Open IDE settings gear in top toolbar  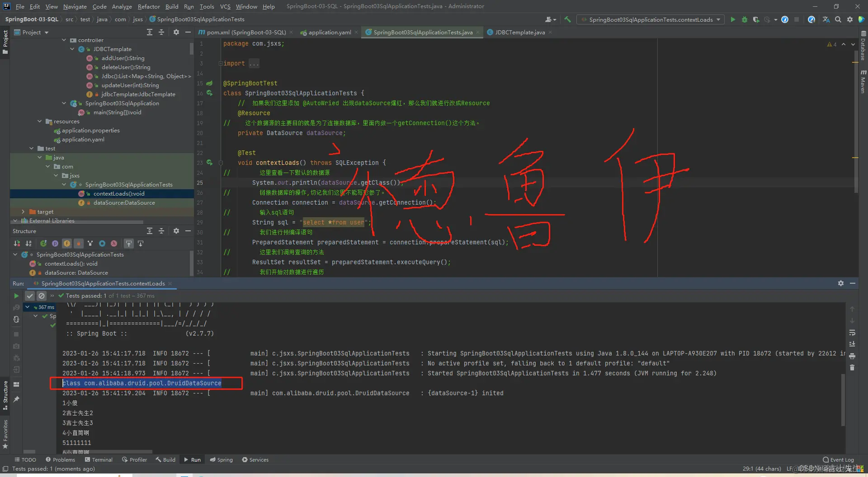(850, 19)
